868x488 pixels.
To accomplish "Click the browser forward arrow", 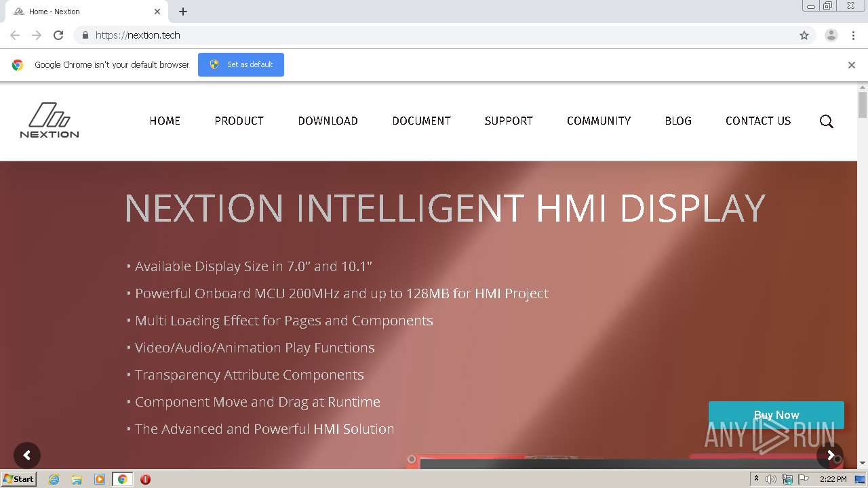I will [x=37, y=35].
